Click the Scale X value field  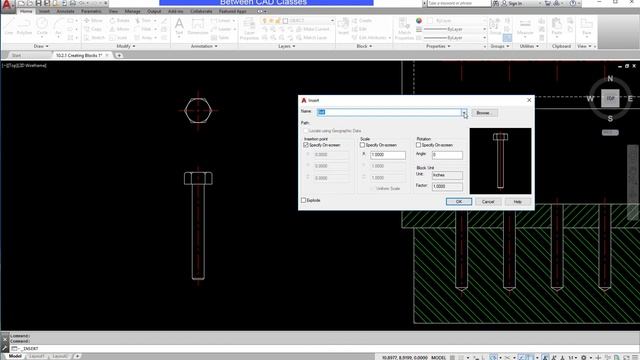(x=388, y=155)
